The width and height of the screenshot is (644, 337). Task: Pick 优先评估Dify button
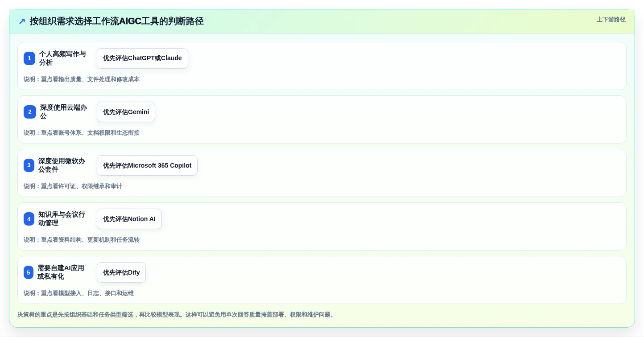pos(121,272)
